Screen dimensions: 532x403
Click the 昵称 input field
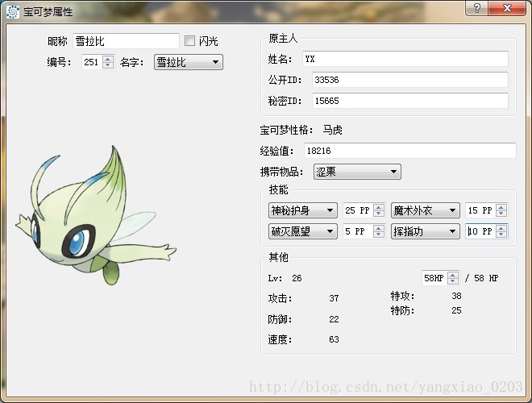[x=126, y=41]
